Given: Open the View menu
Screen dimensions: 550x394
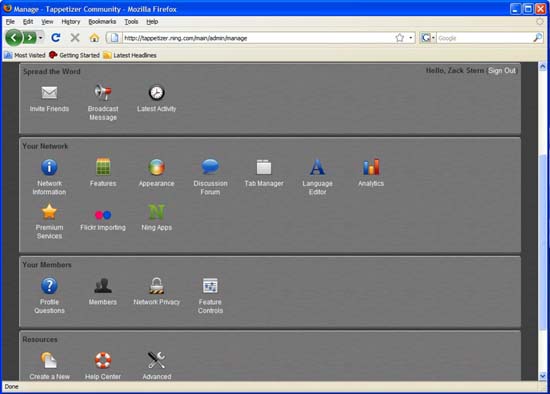Looking at the screenshot, I should click(47, 22).
